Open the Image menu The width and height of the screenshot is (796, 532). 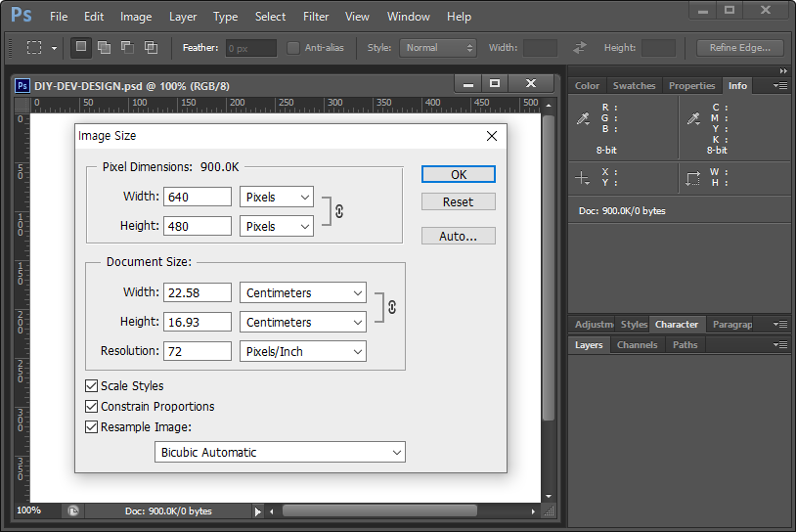(136, 17)
